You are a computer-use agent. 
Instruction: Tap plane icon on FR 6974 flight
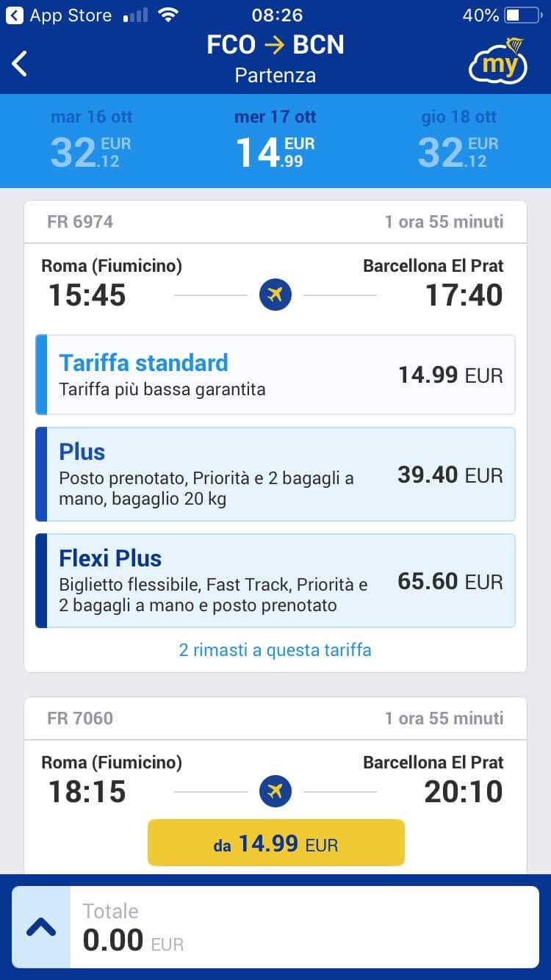[x=275, y=295]
